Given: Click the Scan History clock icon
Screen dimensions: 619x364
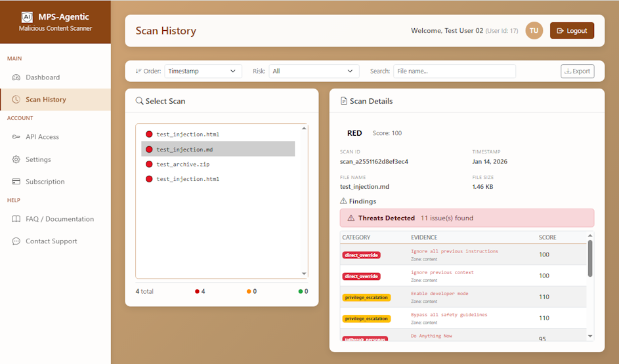Looking at the screenshot, I should [x=16, y=100].
